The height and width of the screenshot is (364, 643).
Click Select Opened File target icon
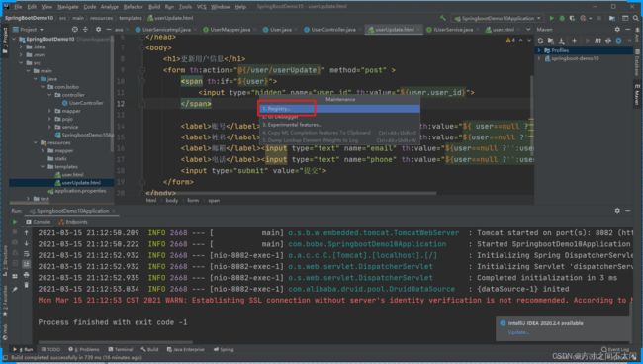point(74,30)
